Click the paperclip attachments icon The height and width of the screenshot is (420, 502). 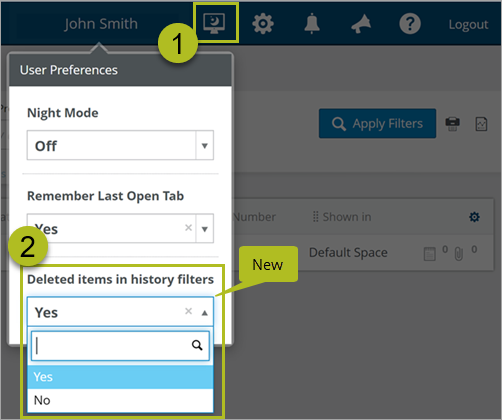coord(459,254)
